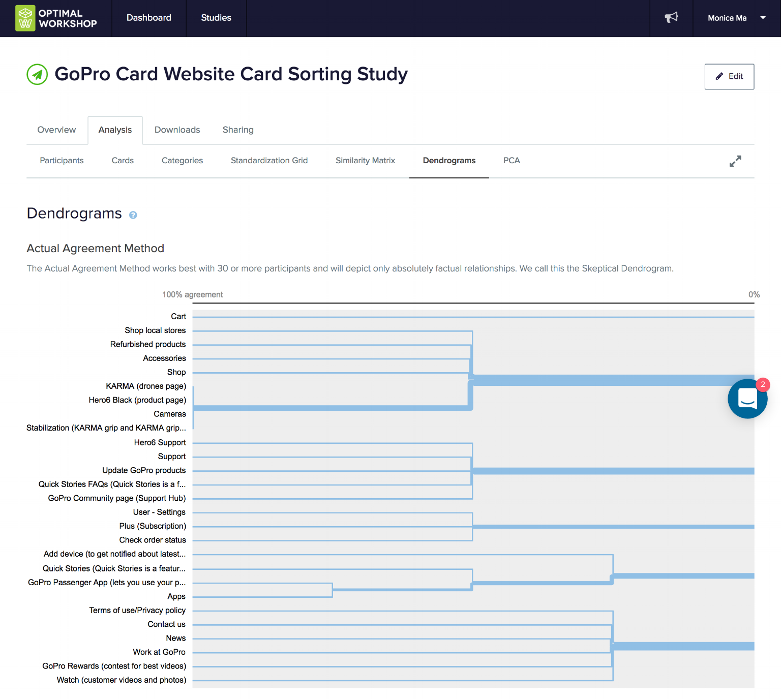
Task: Expand dendrogram to fullscreen with arrows icon
Action: click(735, 161)
